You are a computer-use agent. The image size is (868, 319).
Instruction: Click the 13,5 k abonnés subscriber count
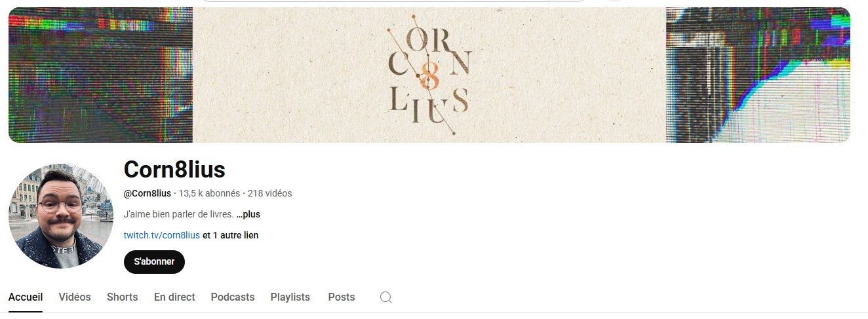pyautogui.click(x=209, y=193)
